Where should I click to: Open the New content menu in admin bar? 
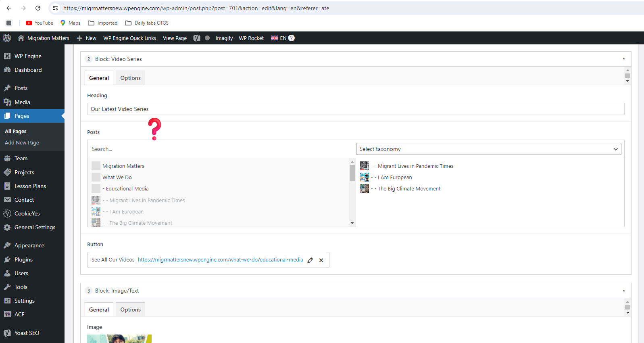point(86,38)
